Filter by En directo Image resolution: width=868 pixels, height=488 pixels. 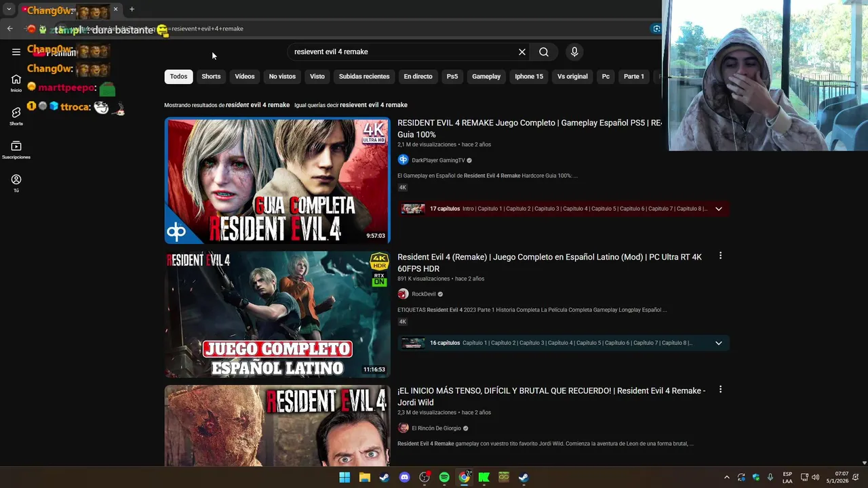tap(418, 77)
